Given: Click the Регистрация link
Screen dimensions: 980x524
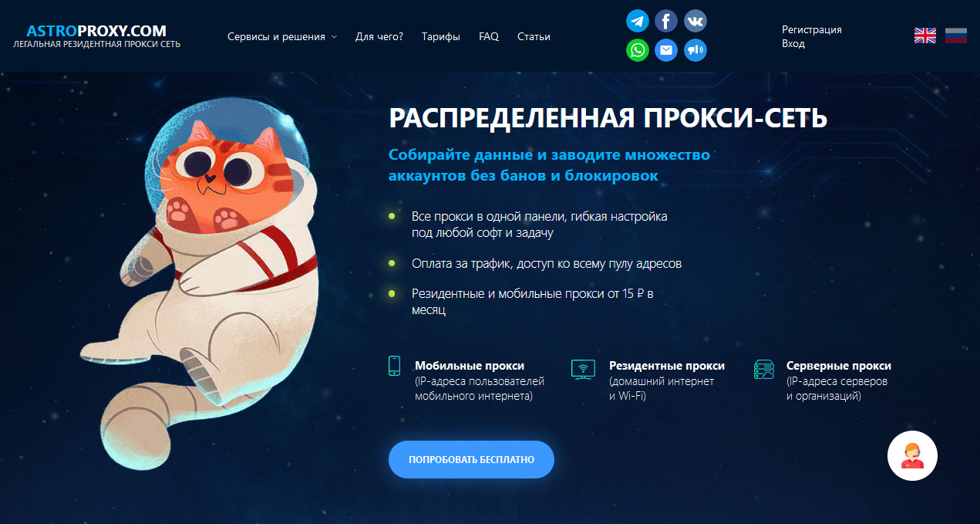Looking at the screenshot, I should point(812,29).
